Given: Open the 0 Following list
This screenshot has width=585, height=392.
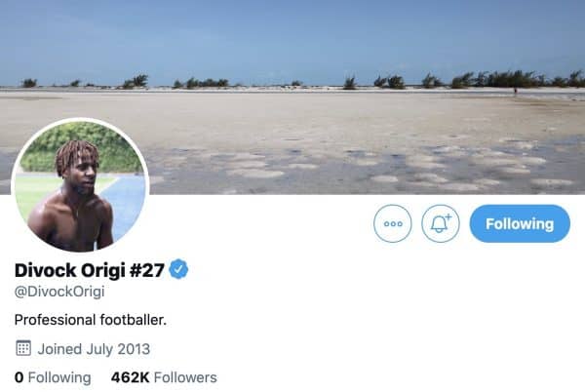Looking at the screenshot, I should click(53, 377).
